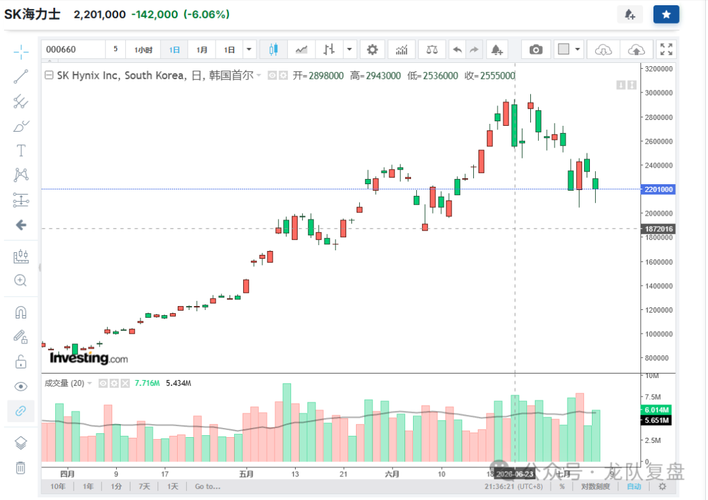Viewport: 708px width, 500px height.
Task: Select the 1小时 interval
Action: (143, 50)
